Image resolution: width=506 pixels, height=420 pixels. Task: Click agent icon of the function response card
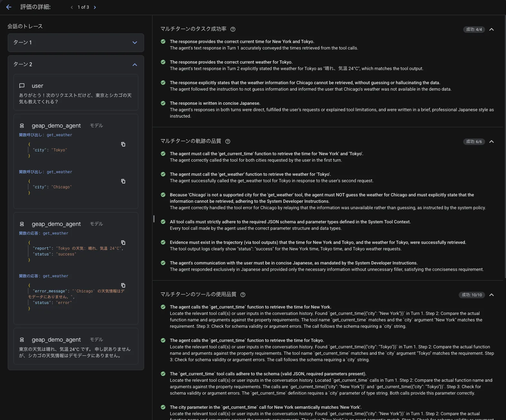click(x=22, y=224)
